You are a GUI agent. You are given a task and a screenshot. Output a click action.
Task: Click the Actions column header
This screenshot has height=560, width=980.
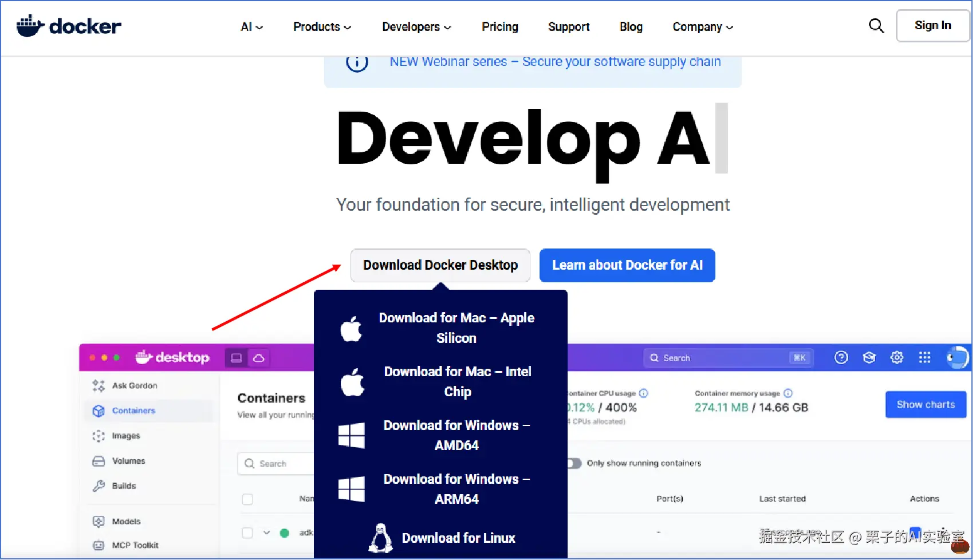[x=924, y=499]
